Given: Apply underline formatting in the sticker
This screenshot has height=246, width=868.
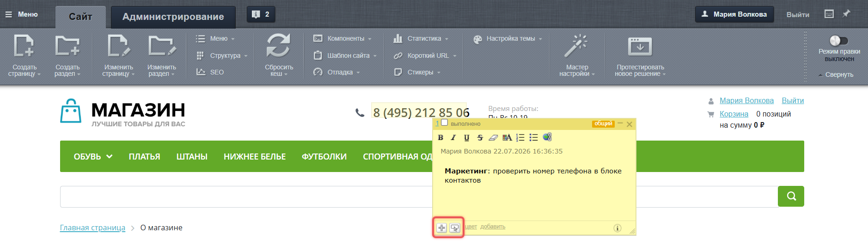Looking at the screenshot, I should point(466,137).
